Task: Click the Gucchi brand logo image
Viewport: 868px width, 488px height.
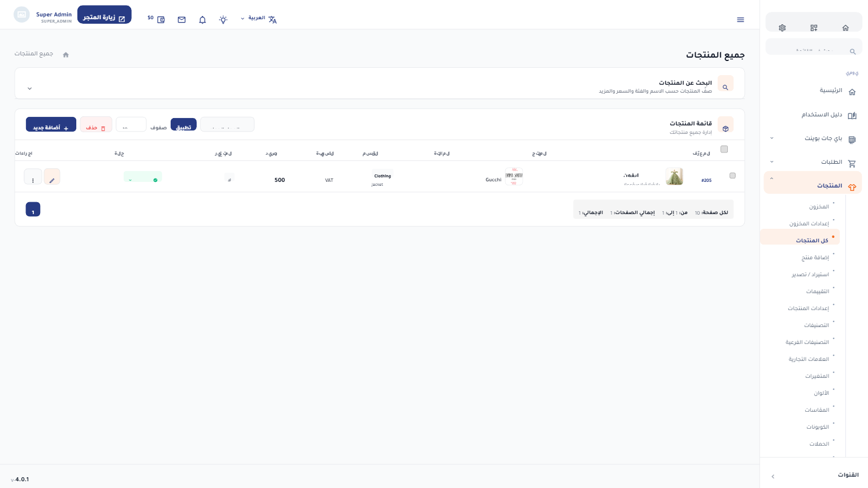Action: click(514, 176)
